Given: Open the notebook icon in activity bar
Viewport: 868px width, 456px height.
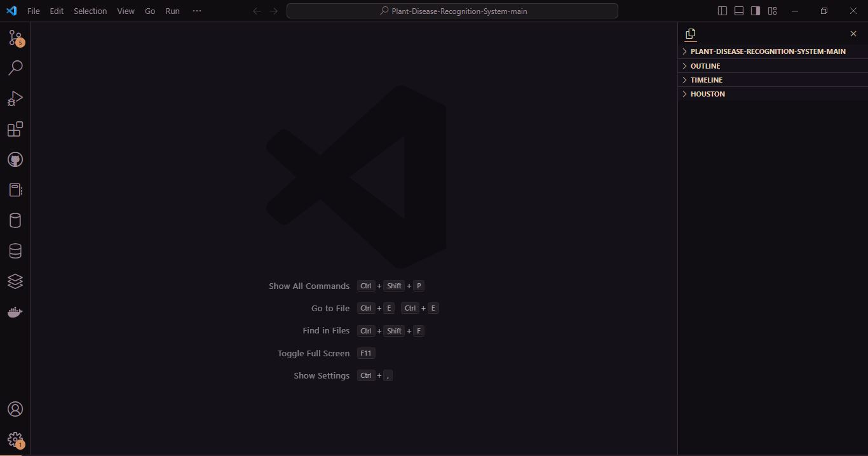Looking at the screenshot, I should [x=15, y=190].
